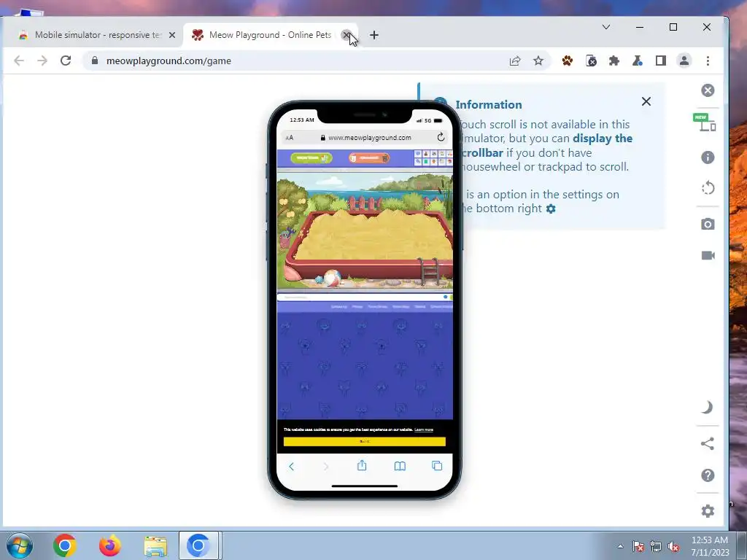This screenshot has width=747, height=560.
Task: Tap beach ball in sandbox scene
Action: (332, 278)
